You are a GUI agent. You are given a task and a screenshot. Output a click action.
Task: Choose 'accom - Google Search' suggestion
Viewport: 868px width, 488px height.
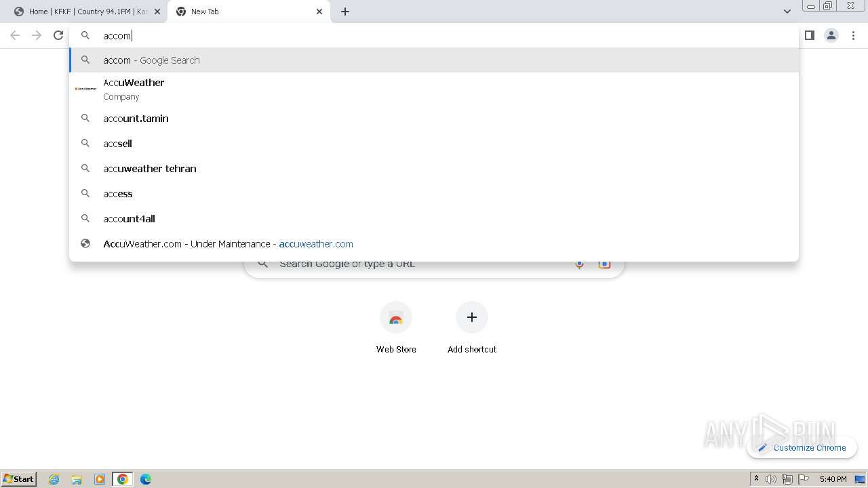(434, 60)
